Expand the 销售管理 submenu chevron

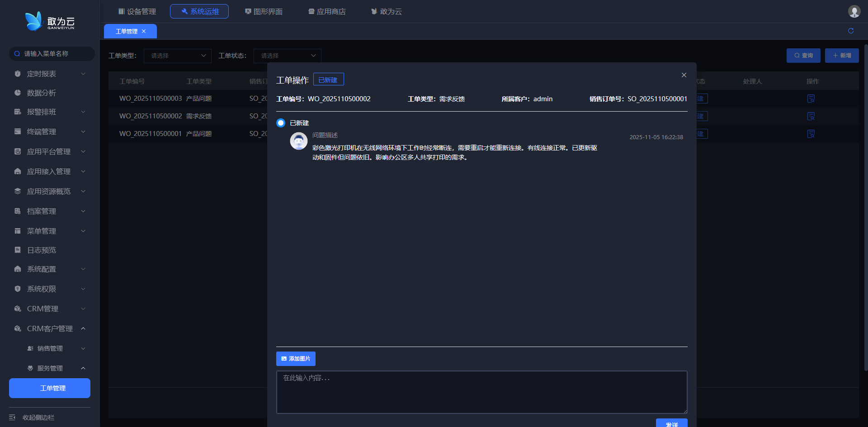(83, 348)
